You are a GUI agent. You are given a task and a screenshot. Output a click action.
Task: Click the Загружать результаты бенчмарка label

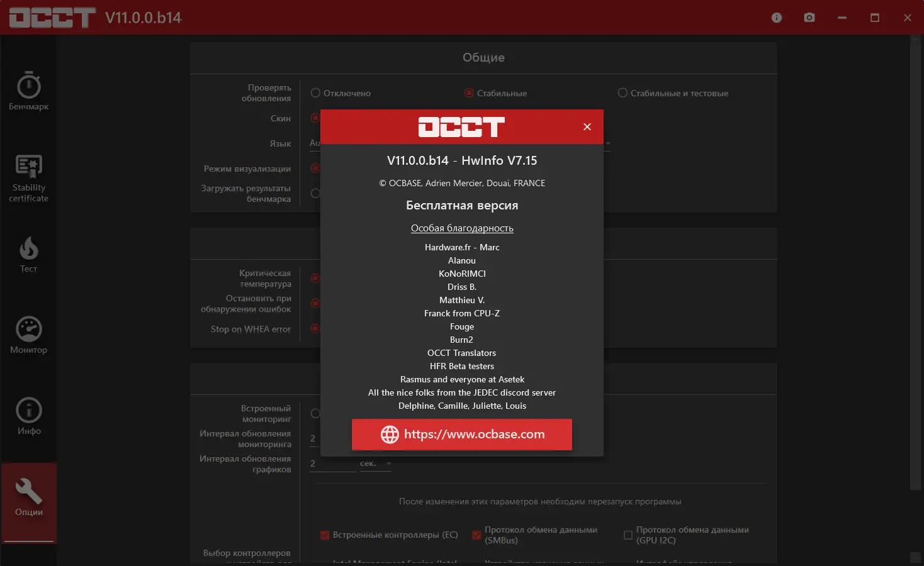click(246, 194)
